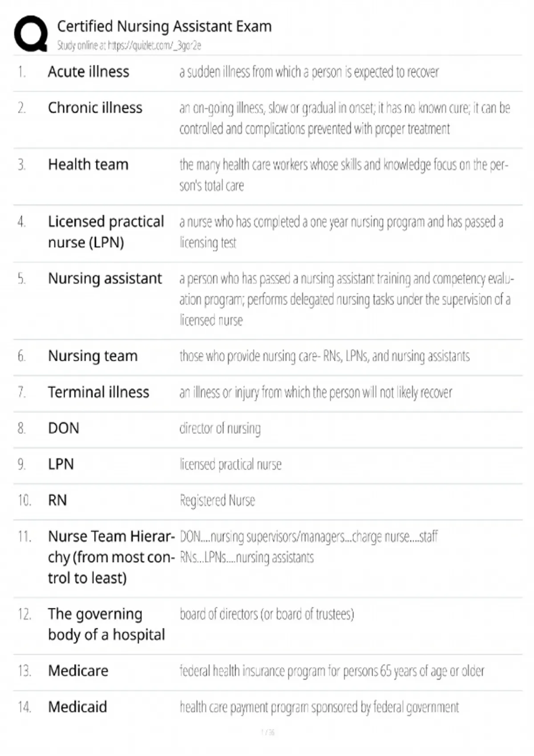
Task: Select the Medicaid term
Action: point(77,707)
